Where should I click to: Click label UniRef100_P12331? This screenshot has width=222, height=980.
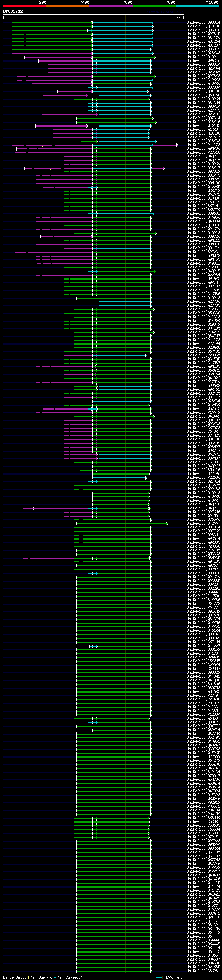tap(203, 707)
